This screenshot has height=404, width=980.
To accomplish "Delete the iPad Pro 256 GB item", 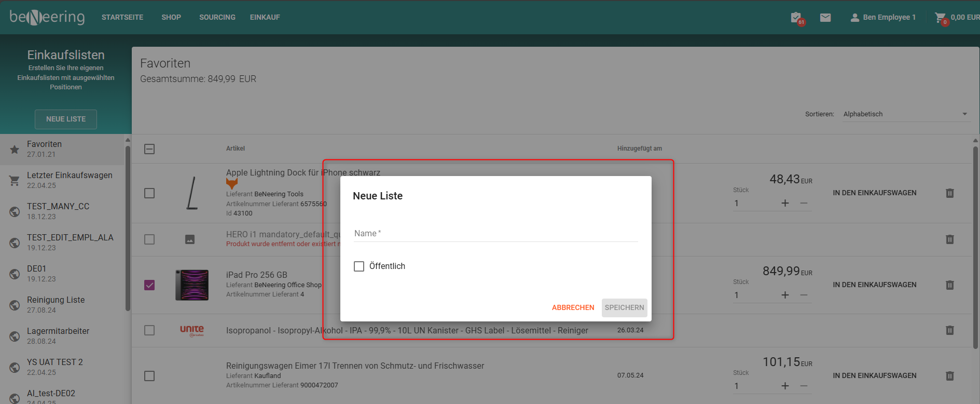I will (x=949, y=285).
